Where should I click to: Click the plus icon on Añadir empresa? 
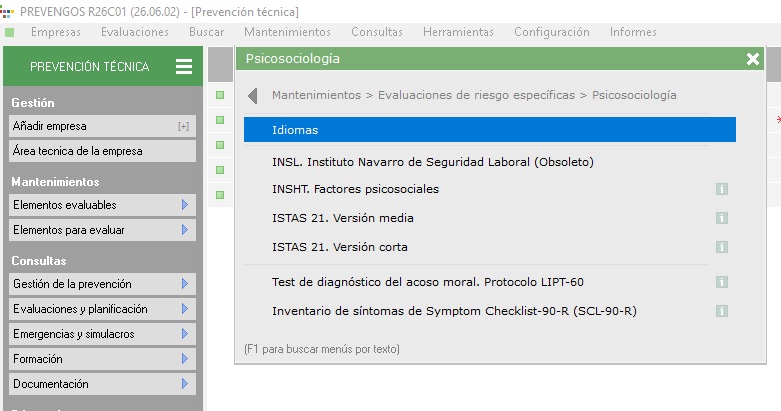coord(183,127)
